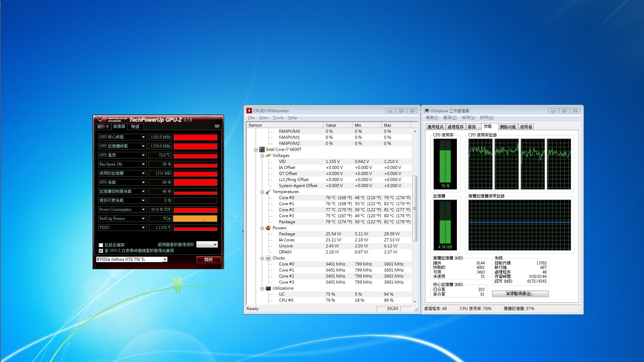Click the 資源監視器 button
The width and height of the screenshot is (644, 362).
(x=520, y=294)
